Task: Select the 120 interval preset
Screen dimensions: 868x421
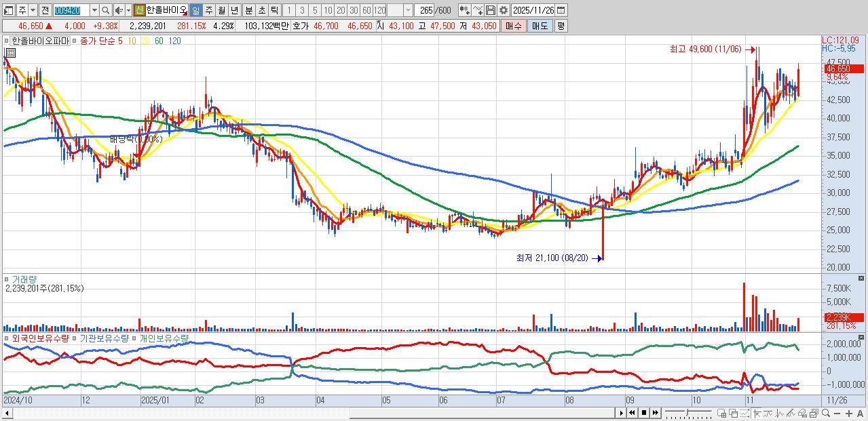Action: 380,10
